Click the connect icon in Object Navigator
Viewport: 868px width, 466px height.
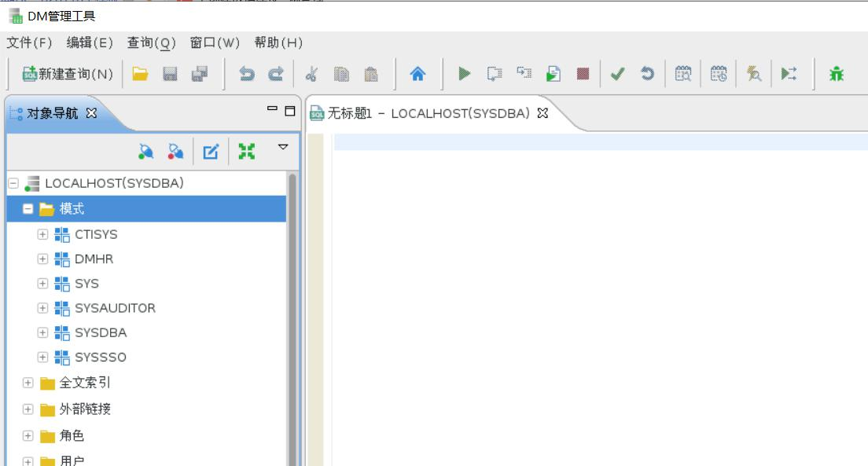146,152
